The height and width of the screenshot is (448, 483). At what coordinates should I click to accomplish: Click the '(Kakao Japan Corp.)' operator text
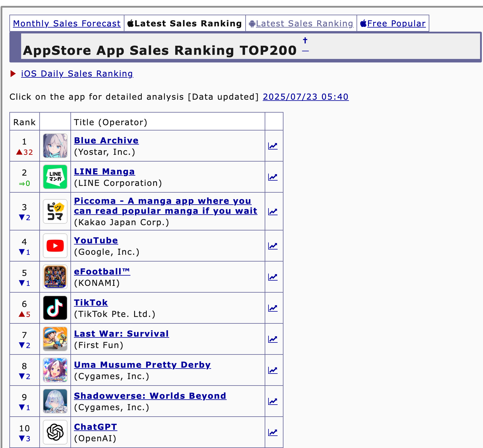122,222
